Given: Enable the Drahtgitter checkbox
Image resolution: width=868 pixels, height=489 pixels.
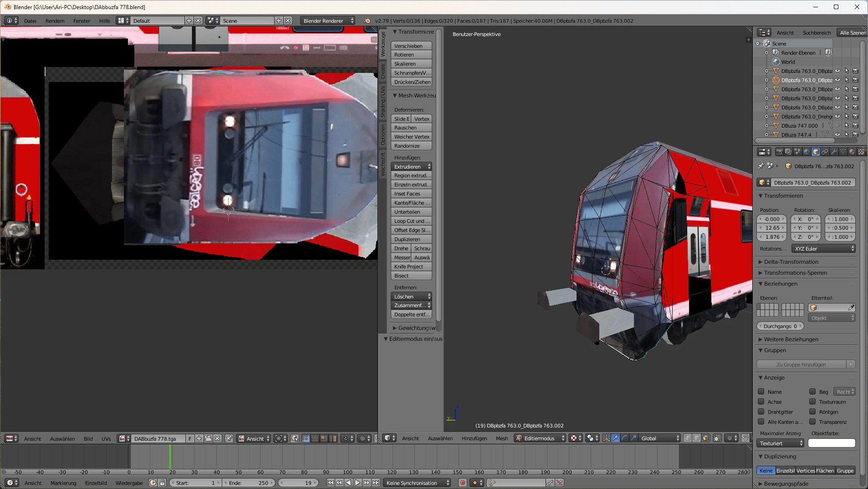Looking at the screenshot, I should pyautogui.click(x=761, y=412).
